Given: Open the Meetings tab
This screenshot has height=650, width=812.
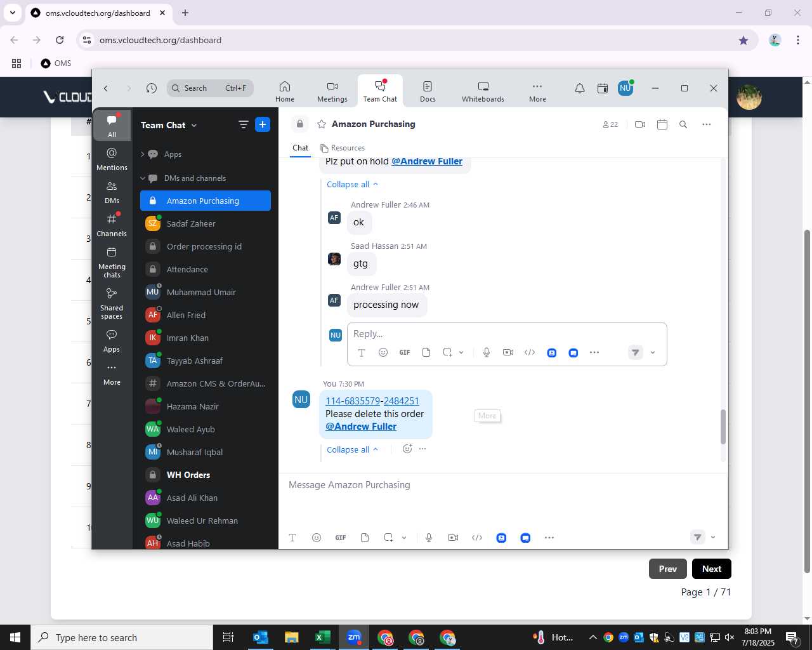Looking at the screenshot, I should [332, 91].
